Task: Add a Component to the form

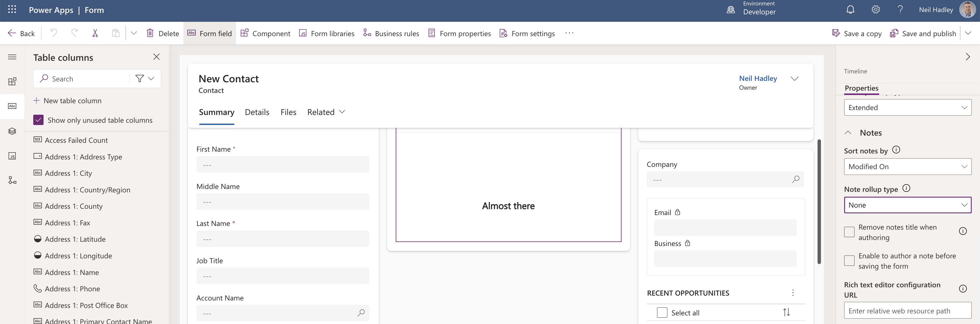Action: (265, 34)
